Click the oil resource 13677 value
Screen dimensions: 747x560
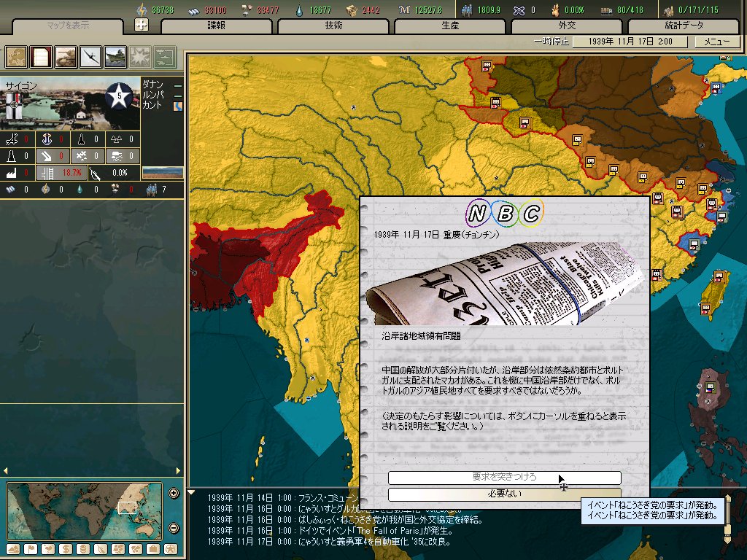pos(320,10)
